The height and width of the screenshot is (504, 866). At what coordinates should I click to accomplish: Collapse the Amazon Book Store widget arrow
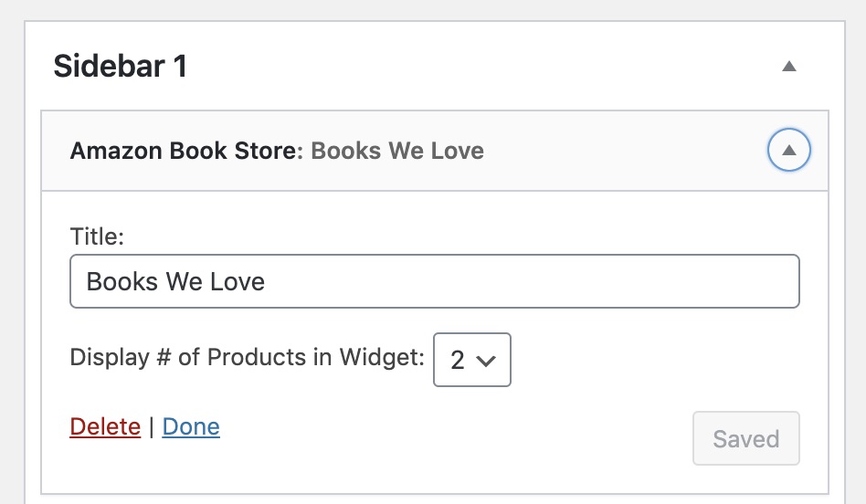789,150
